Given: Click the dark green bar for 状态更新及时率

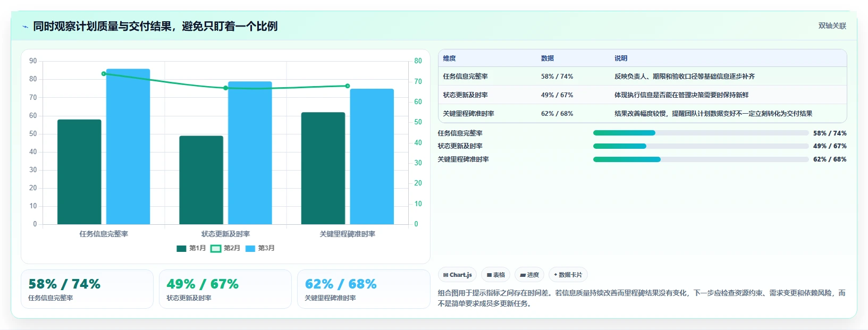Looking at the screenshot, I should (201, 180).
